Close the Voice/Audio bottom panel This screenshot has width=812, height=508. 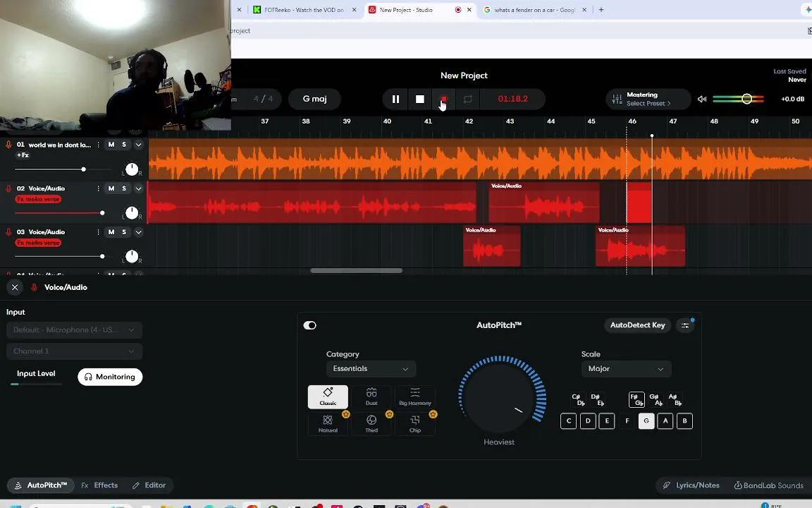15,287
